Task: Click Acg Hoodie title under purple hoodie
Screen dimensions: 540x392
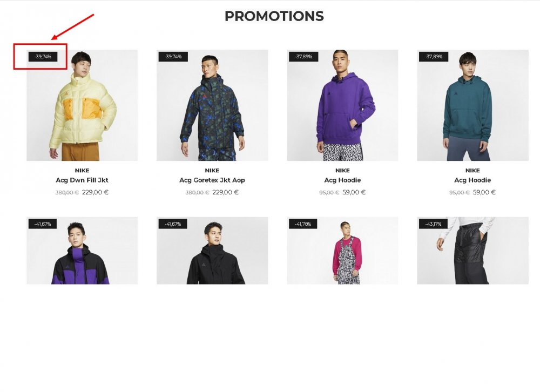Action: click(x=343, y=180)
